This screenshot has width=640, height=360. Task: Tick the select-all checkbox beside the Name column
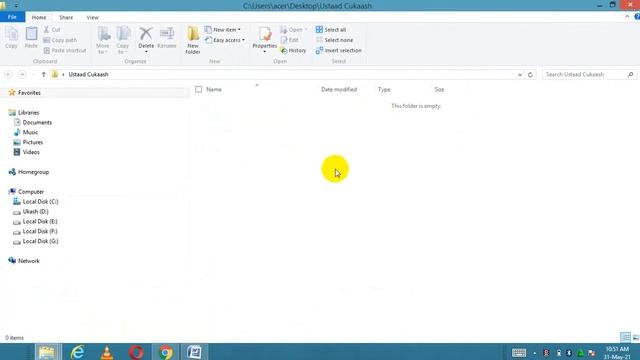[x=198, y=89]
